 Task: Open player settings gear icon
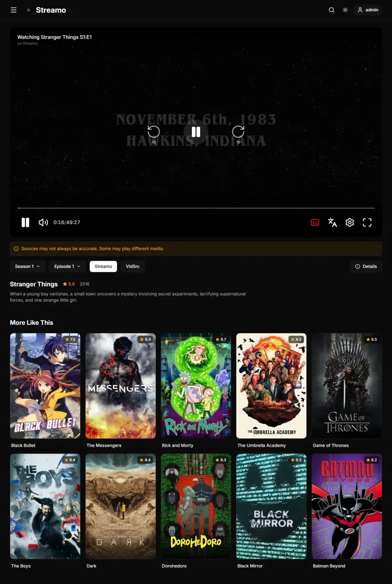(350, 222)
